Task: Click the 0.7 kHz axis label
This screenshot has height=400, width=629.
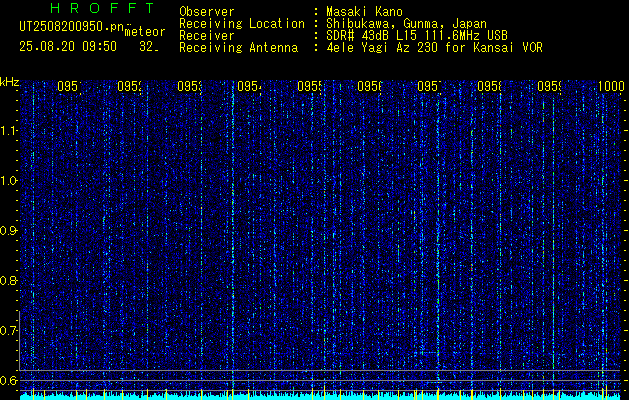Action: pyautogui.click(x=8, y=331)
